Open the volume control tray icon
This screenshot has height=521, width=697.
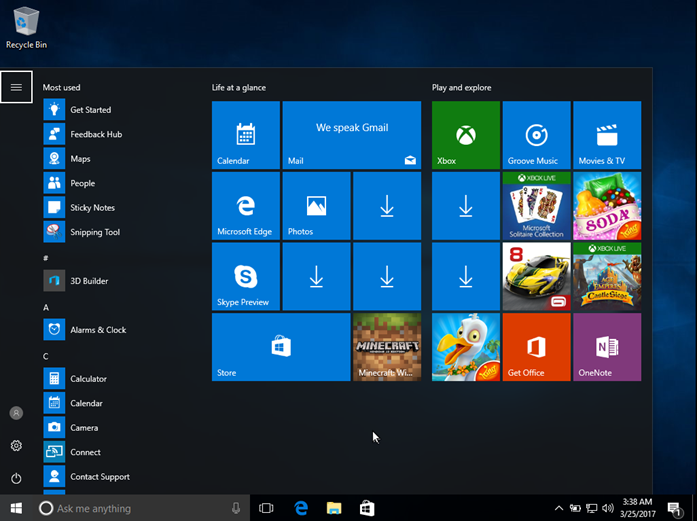coord(608,508)
